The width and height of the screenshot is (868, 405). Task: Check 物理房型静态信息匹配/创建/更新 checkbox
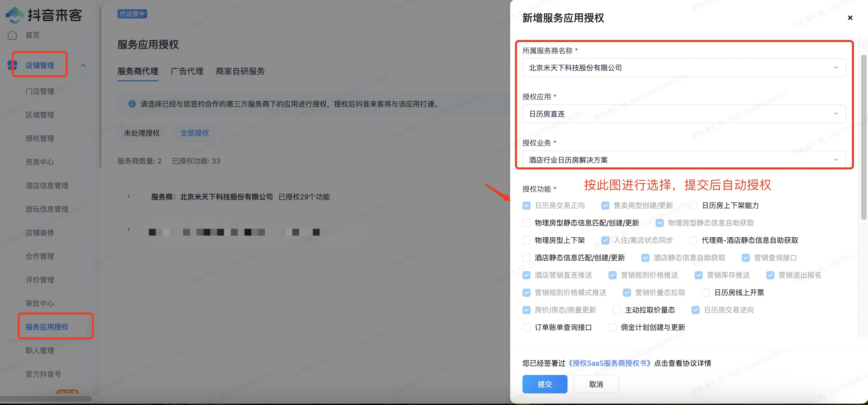527,223
